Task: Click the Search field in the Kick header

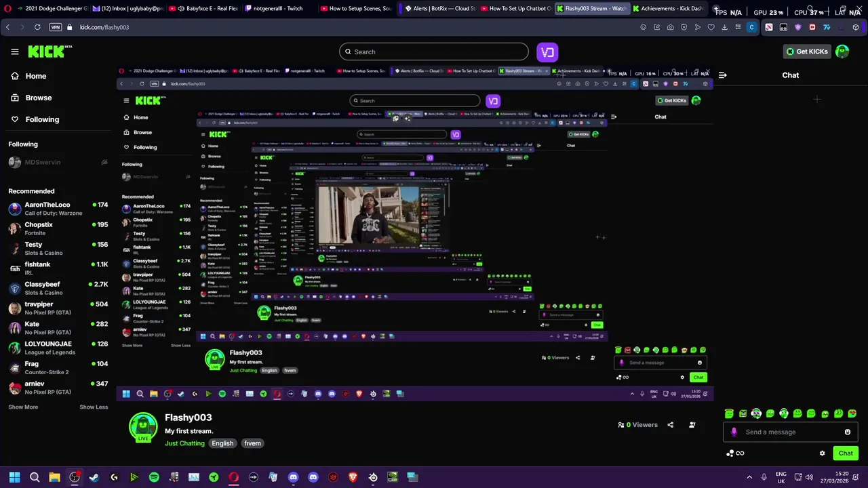Action: [x=434, y=52]
